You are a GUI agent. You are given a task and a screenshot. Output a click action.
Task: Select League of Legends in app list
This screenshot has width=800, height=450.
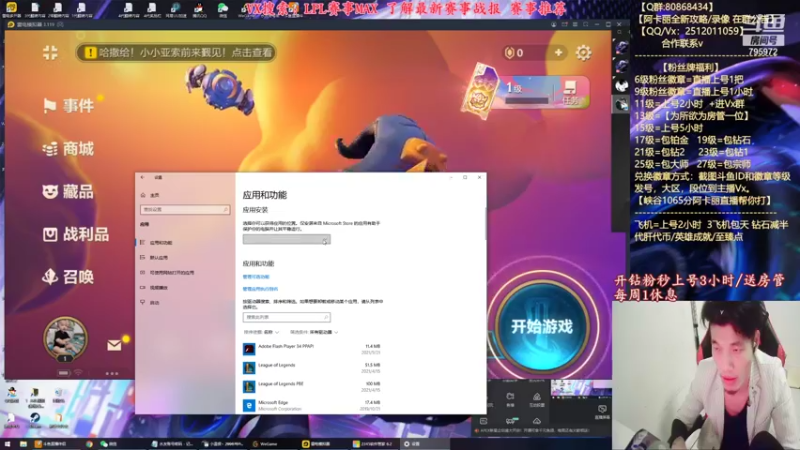(x=312, y=368)
